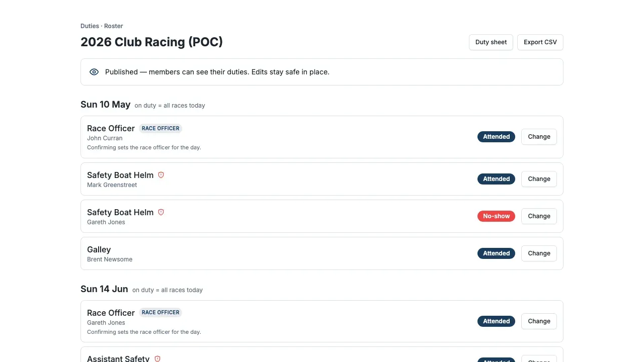Click the Sun 10 May heading
Screen dimensions: 644x362
pyautogui.click(x=105, y=105)
